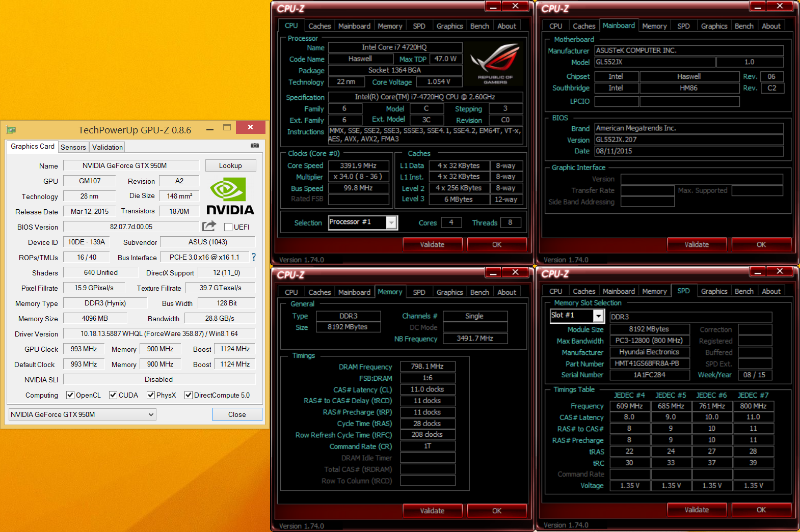The height and width of the screenshot is (532, 800).
Task: Click the JEDEC #7 frequency 800 MHz cell
Action: click(753, 406)
